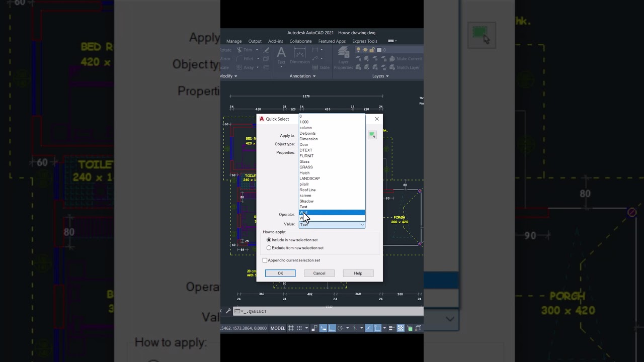The height and width of the screenshot is (362, 644).
Task: Toggle snap mode in status bar
Action: click(300, 328)
